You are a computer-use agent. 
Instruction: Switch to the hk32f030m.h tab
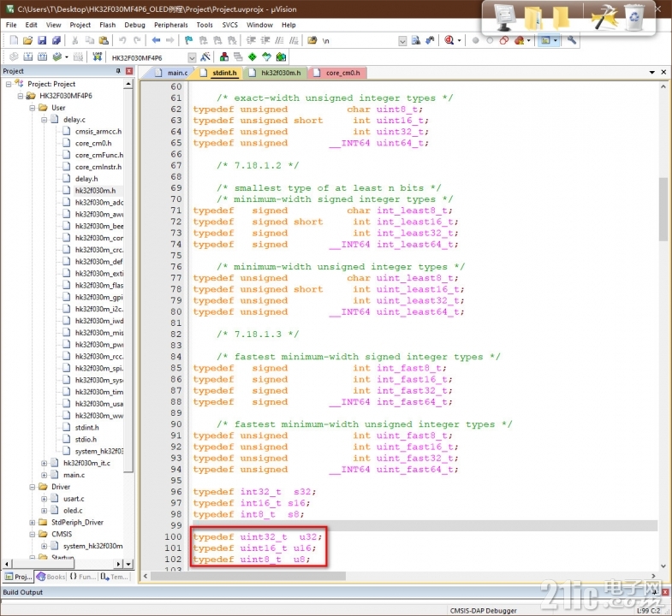276,73
